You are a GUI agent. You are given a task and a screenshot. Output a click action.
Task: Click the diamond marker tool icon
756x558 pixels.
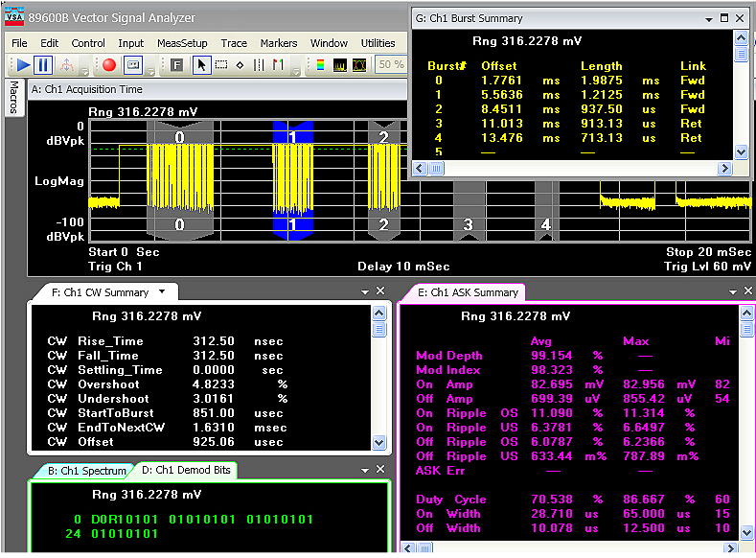(x=240, y=65)
